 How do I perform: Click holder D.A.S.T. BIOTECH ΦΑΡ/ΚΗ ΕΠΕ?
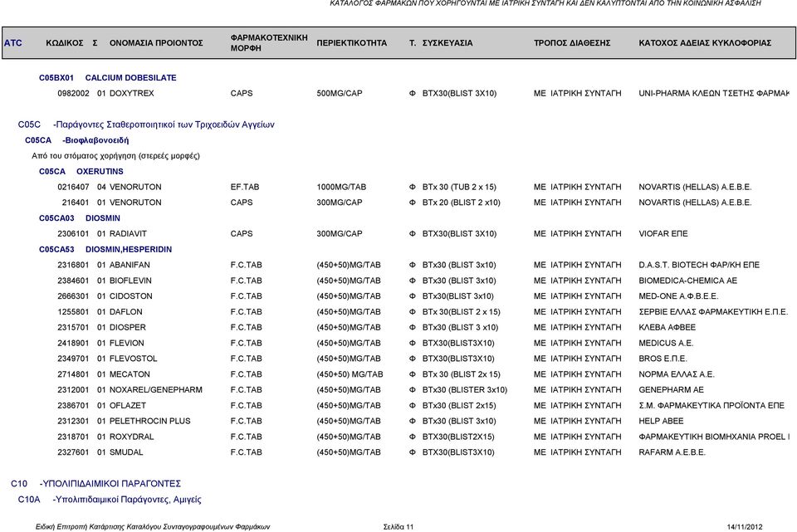(x=699, y=265)
